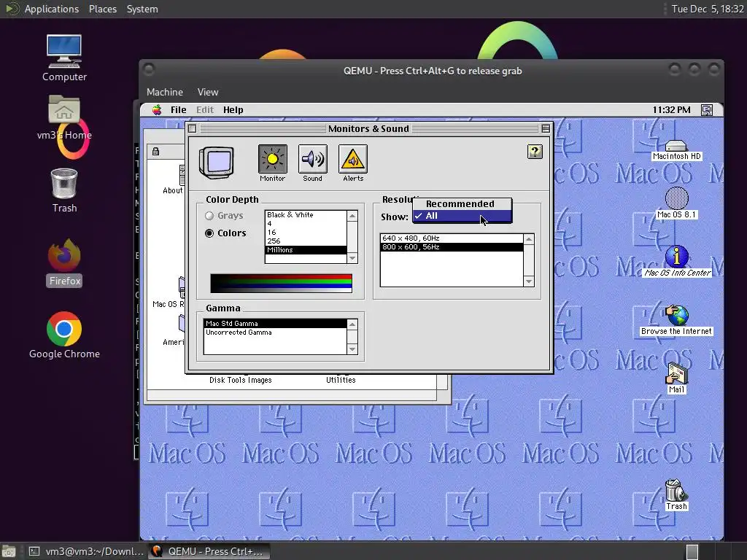
Task: Select 16 color depth
Action: tap(306, 233)
